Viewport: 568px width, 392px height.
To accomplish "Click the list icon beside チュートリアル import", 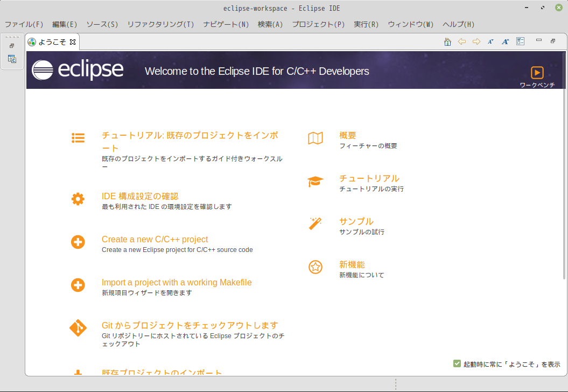I will point(78,138).
